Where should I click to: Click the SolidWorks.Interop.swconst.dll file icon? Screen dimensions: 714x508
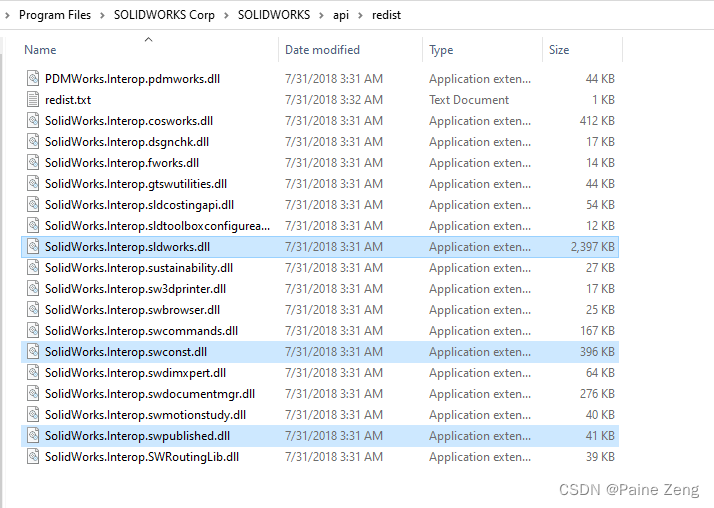33,351
